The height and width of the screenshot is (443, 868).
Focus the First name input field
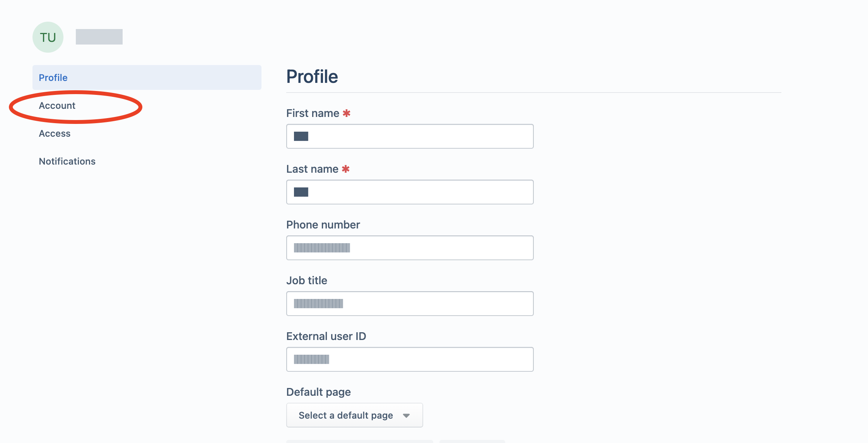410,136
